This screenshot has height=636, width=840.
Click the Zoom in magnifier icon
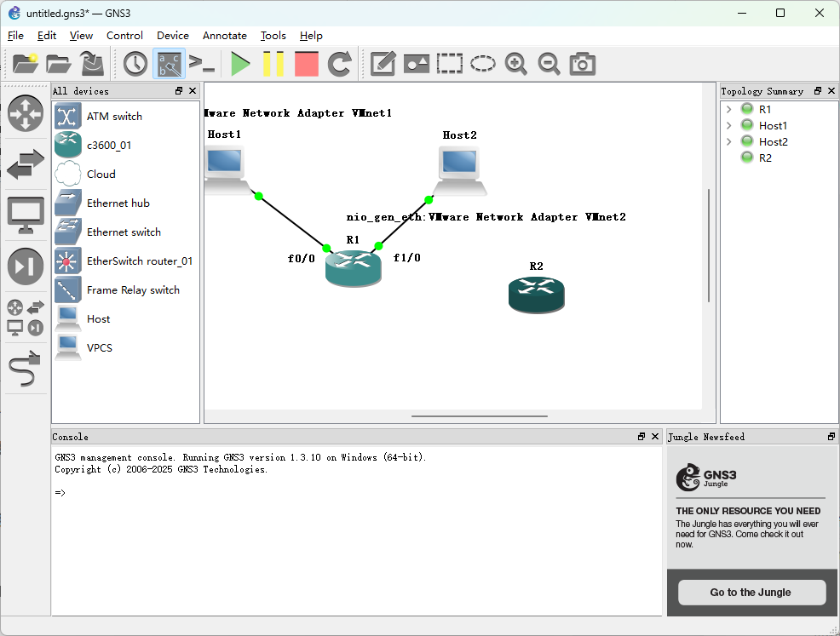pyautogui.click(x=516, y=64)
